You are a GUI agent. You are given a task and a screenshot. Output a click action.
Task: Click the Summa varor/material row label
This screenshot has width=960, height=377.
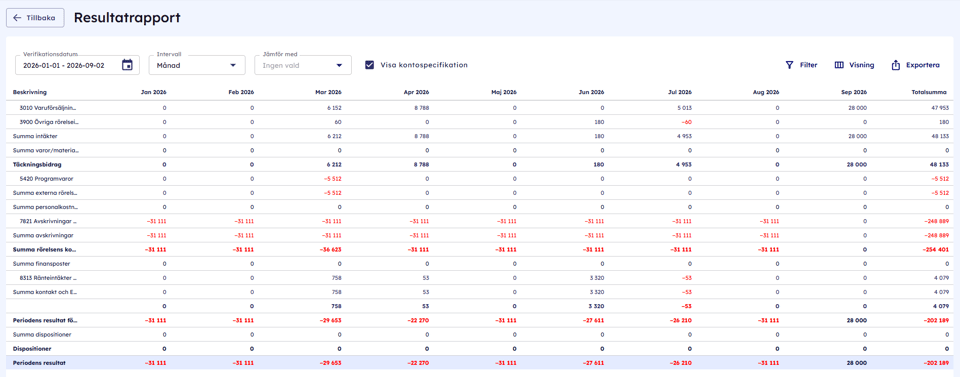(x=46, y=150)
